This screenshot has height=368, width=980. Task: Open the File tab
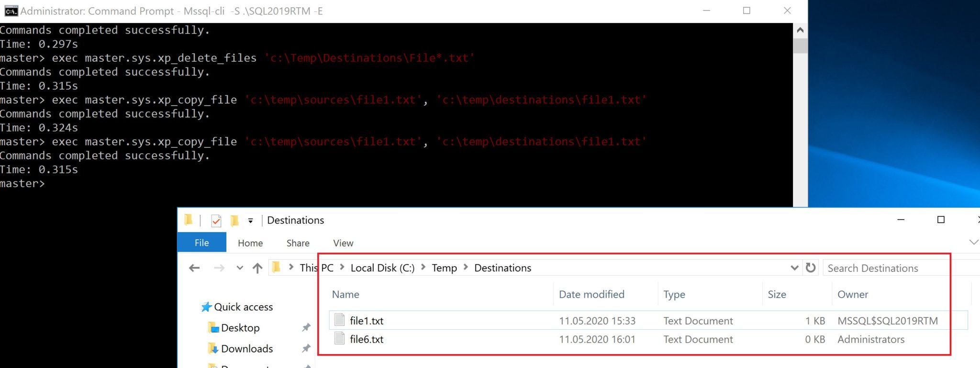[201, 243]
